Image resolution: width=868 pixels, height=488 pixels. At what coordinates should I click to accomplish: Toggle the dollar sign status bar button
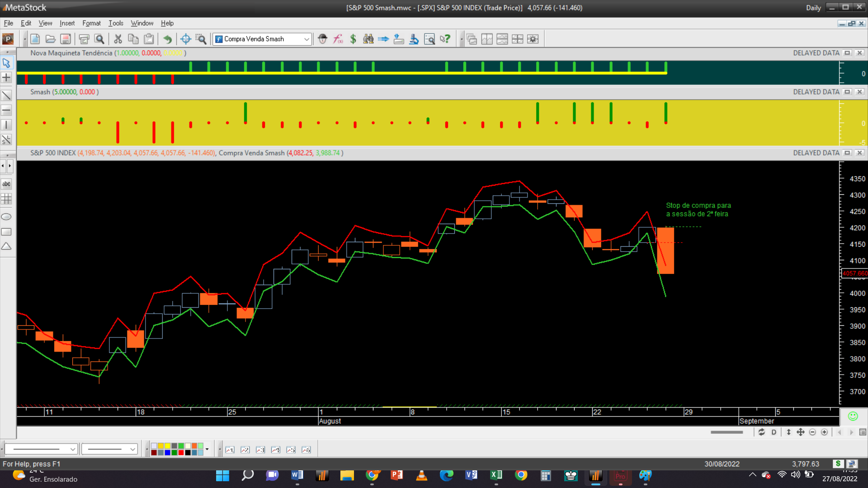pyautogui.click(x=838, y=464)
